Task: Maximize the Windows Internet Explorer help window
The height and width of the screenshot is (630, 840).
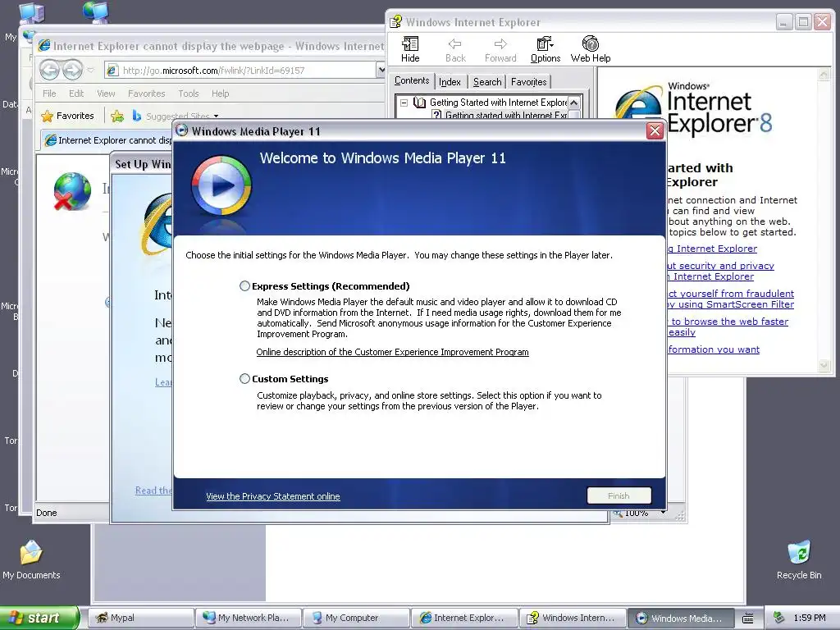Action: coord(803,22)
